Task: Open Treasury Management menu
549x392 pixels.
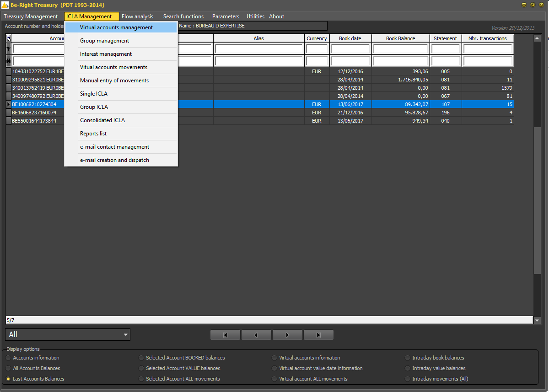Action: tap(31, 16)
